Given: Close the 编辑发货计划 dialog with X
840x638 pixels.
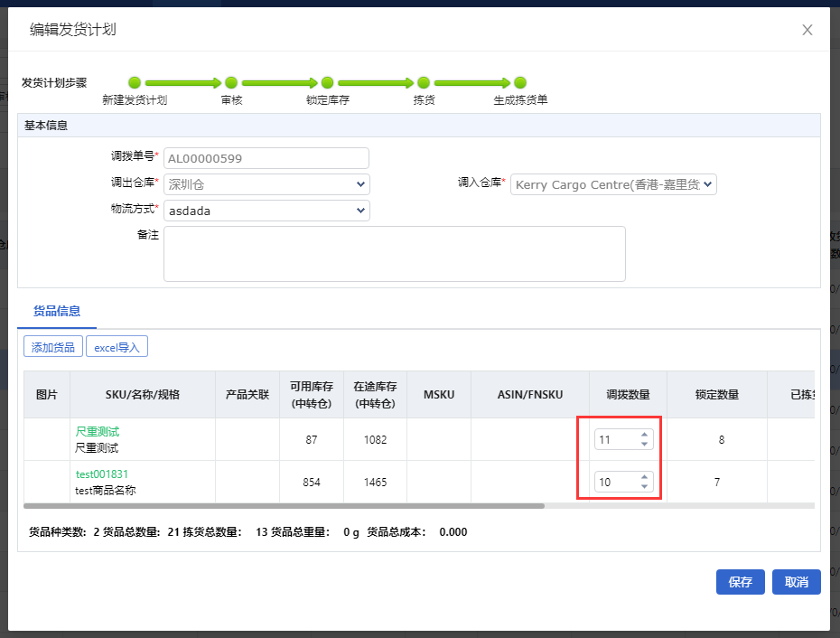Looking at the screenshot, I should (807, 30).
